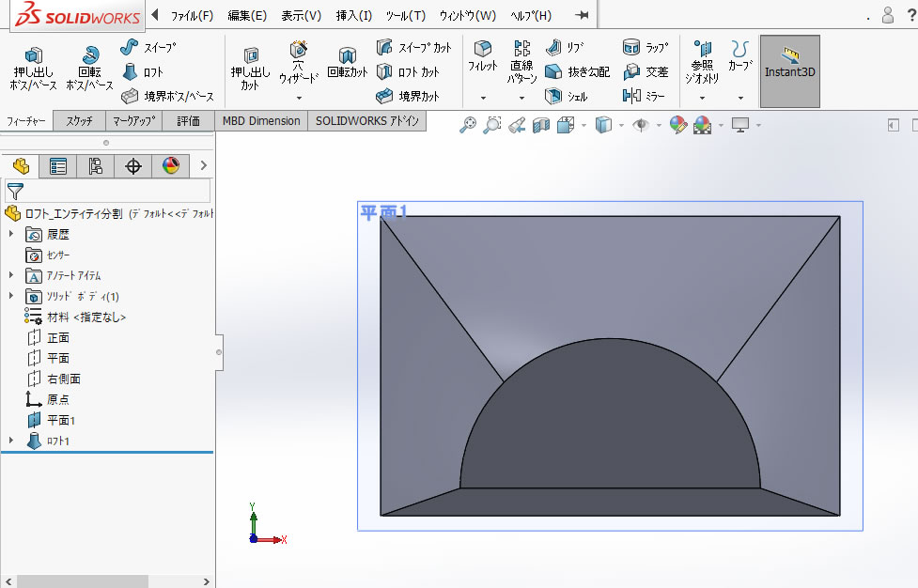This screenshot has width=918, height=588.
Task: Choose the リブ rib tool
Action: pos(565,47)
